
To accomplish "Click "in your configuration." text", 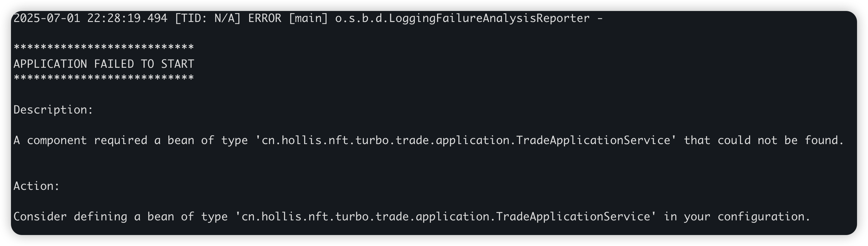I will pos(737,217).
